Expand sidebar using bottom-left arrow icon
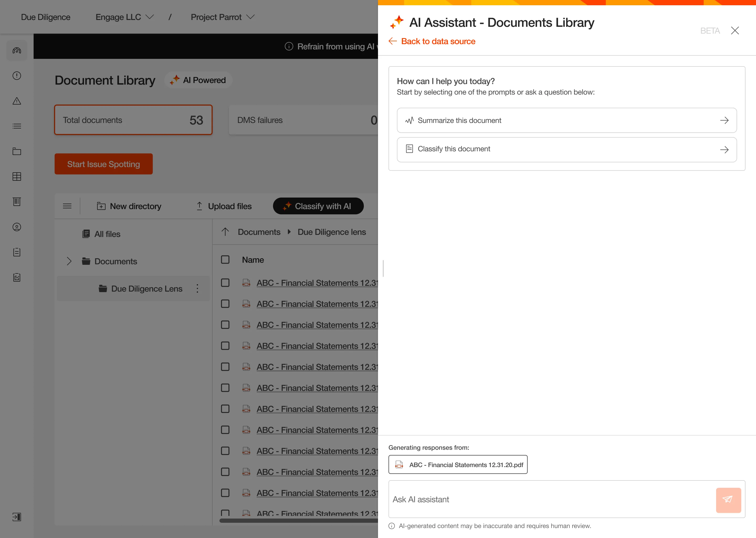Image resolution: width=756 pixels, height=538 pixels. pyautogui.click(x=17, y=517)
